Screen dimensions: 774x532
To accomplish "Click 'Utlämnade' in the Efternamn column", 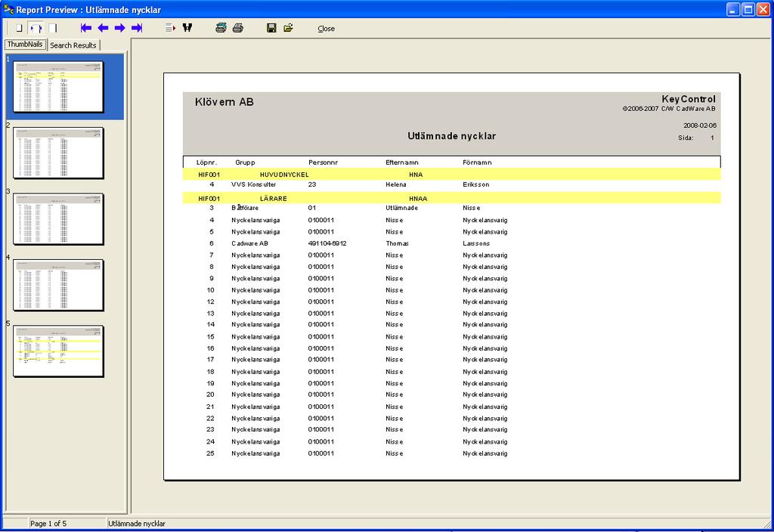I will [402, 209].
